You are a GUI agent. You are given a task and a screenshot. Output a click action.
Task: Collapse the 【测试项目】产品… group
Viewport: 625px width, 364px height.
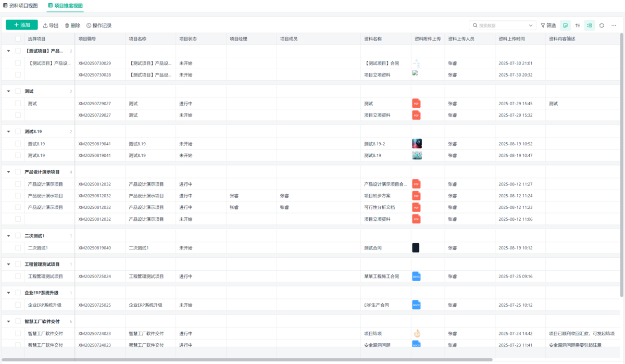coord(8,51)
